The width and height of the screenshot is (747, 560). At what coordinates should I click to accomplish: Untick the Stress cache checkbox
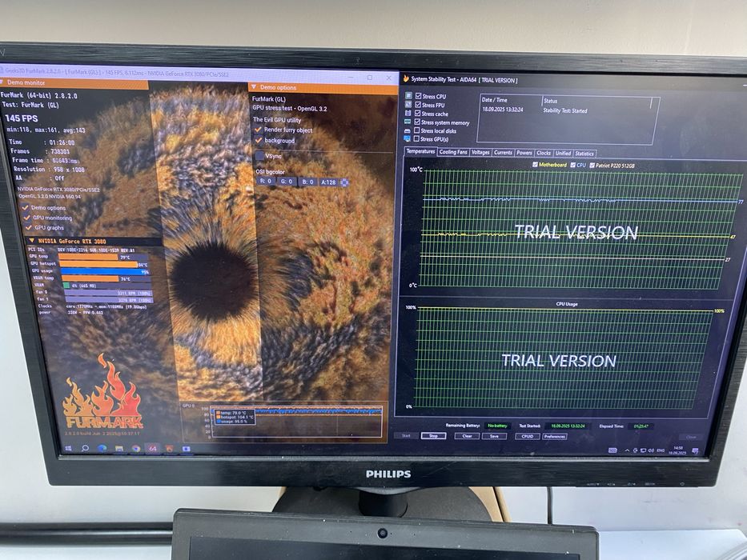pyautogui.click(x=417, y=114)
